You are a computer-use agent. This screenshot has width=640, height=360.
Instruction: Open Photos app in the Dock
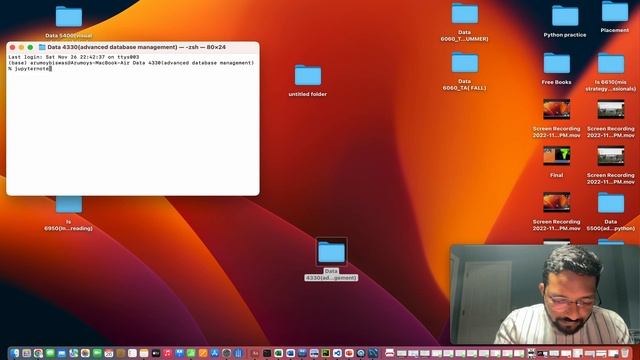pyautogui.click(x=85, y=353)
